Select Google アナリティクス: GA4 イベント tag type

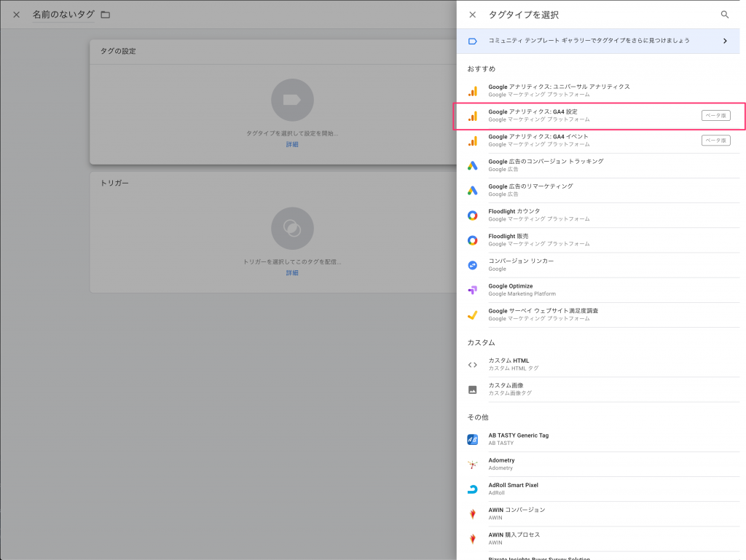598,141
